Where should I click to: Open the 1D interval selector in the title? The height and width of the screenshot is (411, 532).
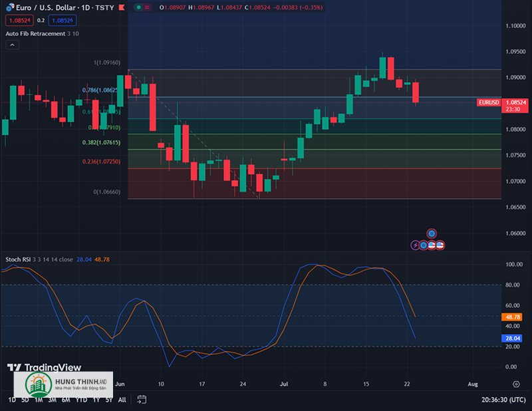[x=85, y=7]
